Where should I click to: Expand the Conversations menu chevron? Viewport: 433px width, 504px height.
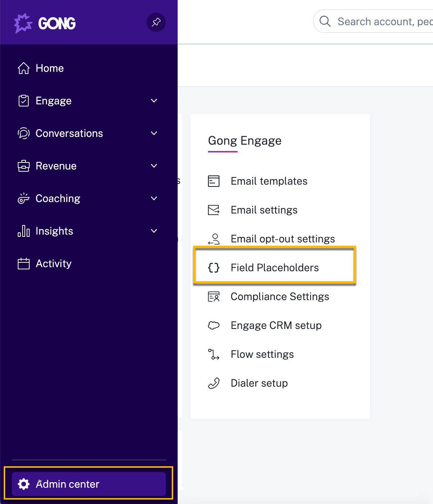[154, 133]
